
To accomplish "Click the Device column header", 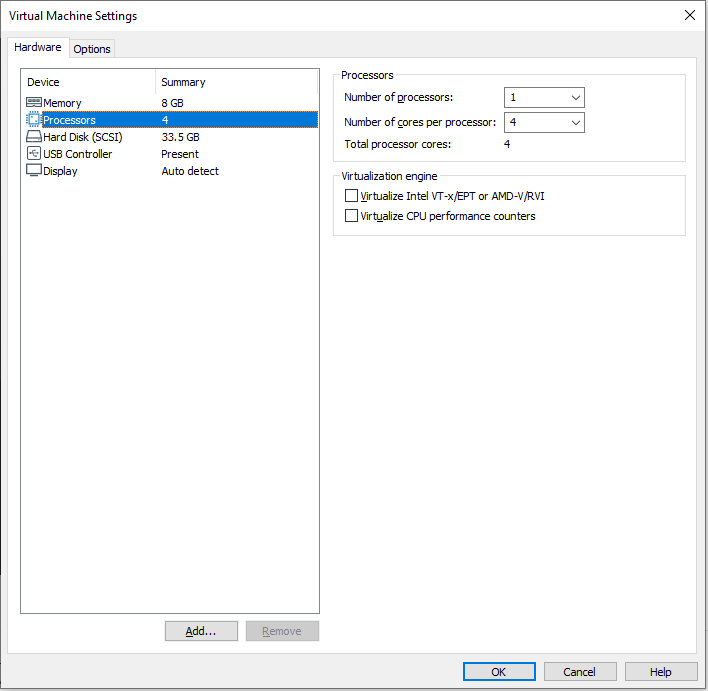I will pyautogui.click(x=44, y=82).
